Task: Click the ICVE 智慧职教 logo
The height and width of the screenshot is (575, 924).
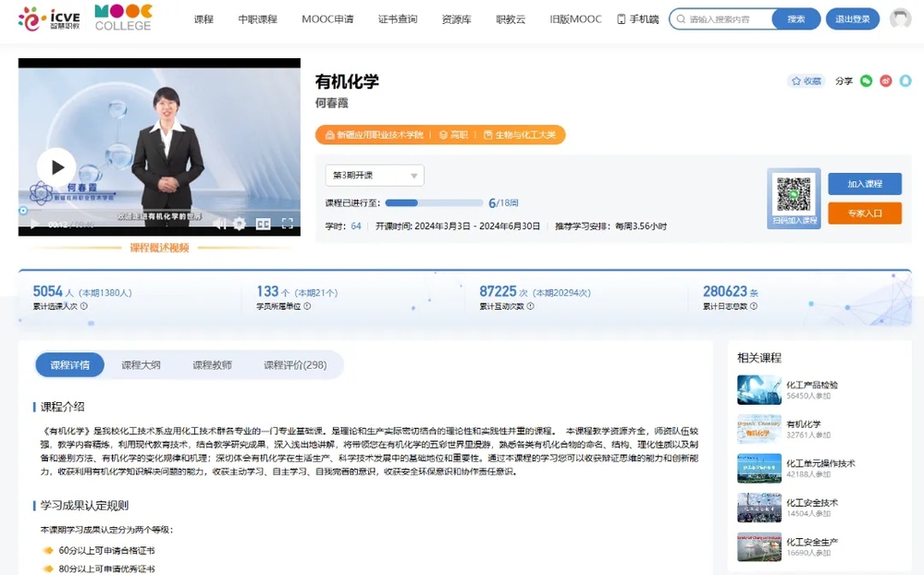Action: [48, 18]
